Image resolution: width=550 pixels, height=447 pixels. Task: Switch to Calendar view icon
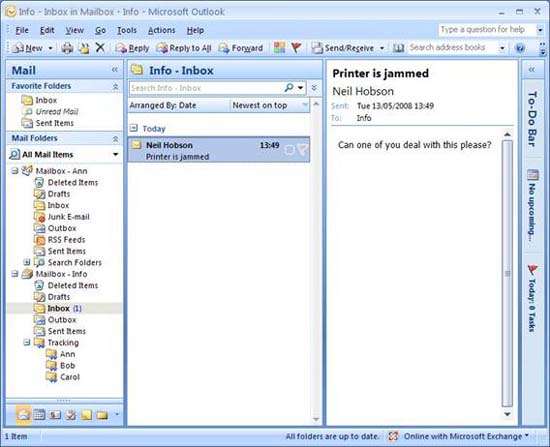click(39, 415)
